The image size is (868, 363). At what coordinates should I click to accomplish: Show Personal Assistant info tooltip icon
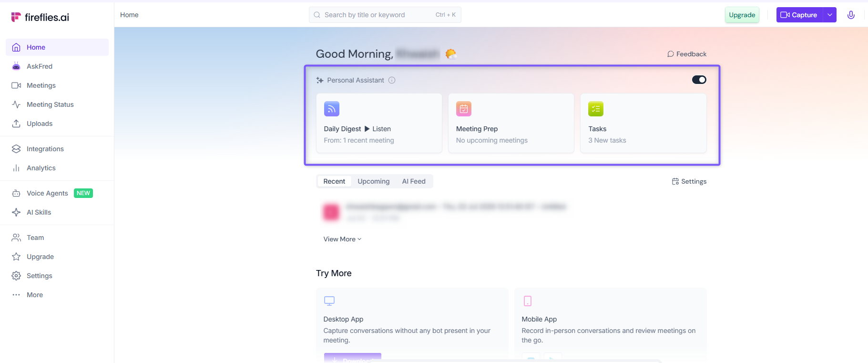point(392,80)
